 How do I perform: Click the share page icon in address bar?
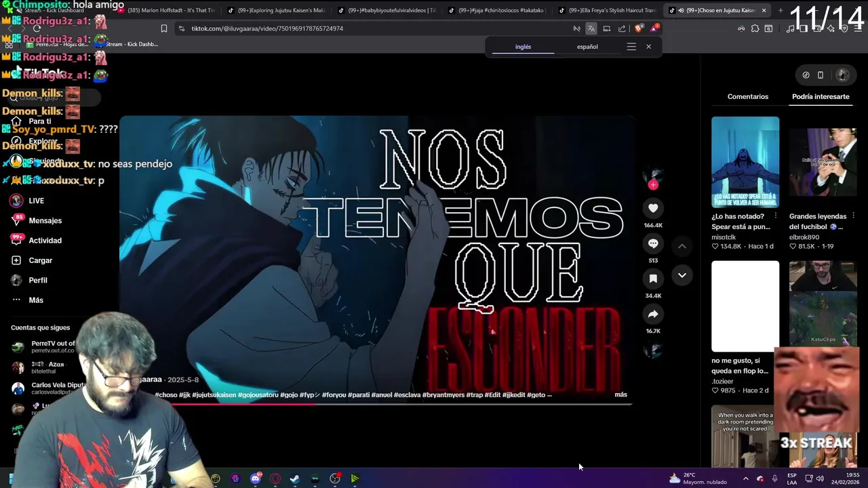tap(622, 28)
